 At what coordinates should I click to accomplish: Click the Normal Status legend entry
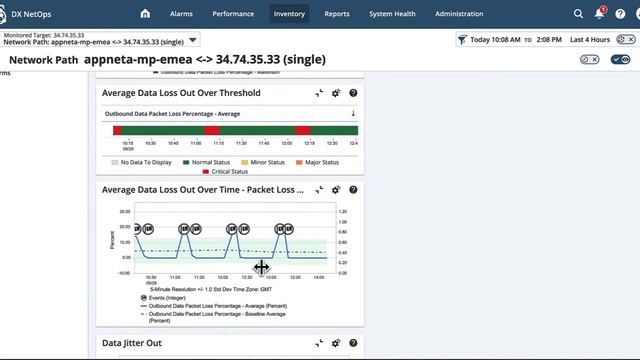pyautogui.click(x=207, y=162)
